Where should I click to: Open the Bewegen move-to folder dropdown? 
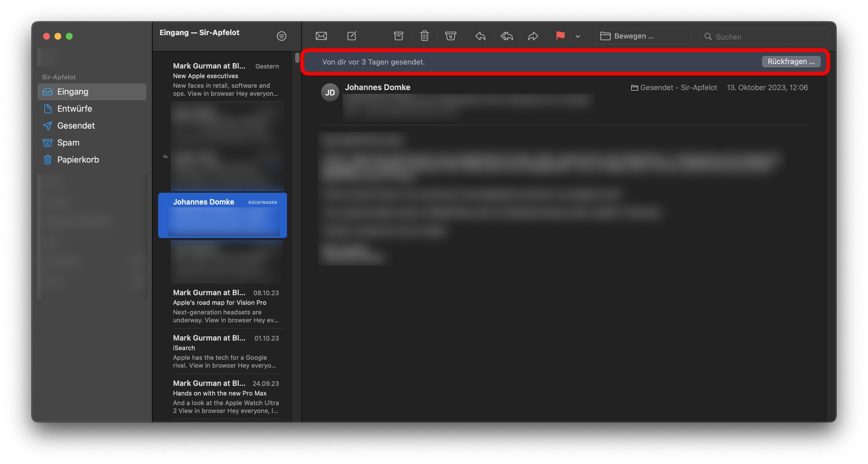[x=642, y=36]
